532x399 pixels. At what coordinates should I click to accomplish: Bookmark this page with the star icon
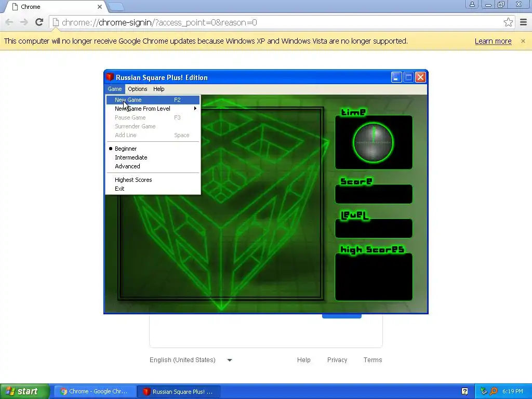coord(508,22)
